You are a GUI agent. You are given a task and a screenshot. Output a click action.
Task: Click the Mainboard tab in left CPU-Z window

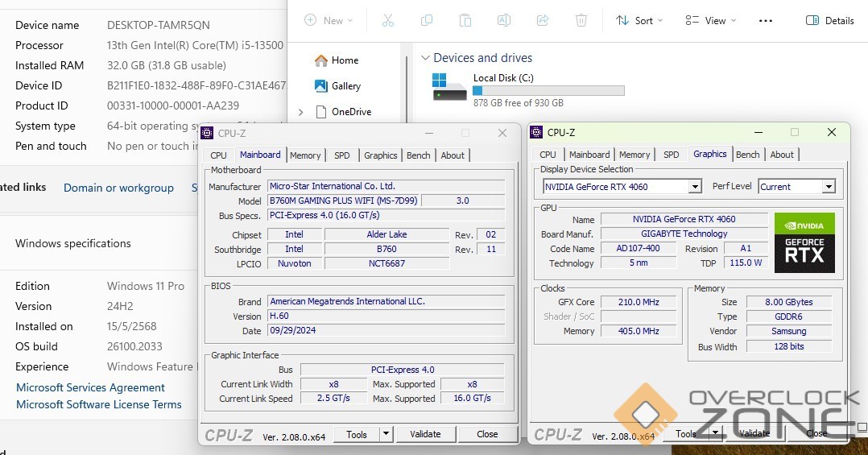[260, 155]
